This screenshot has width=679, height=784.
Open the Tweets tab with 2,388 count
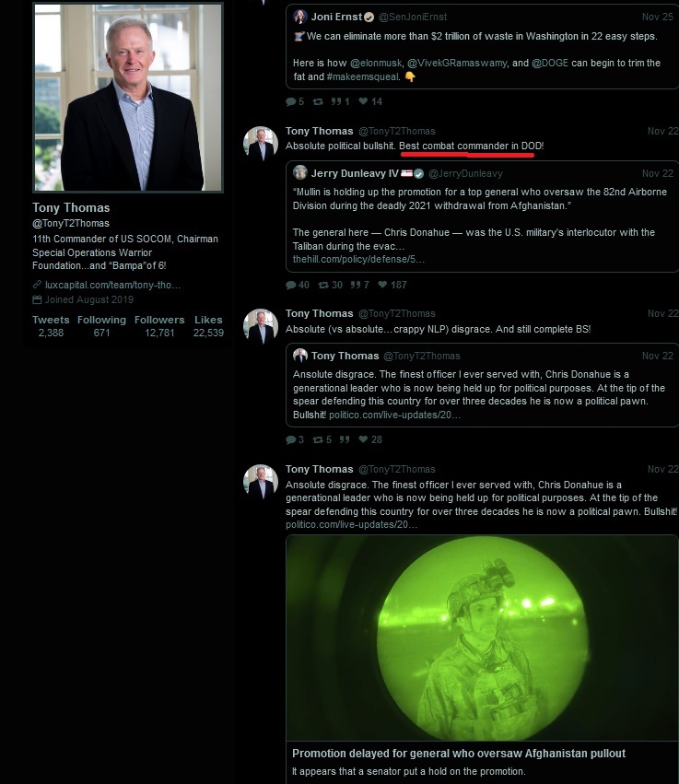coord(51,326)
